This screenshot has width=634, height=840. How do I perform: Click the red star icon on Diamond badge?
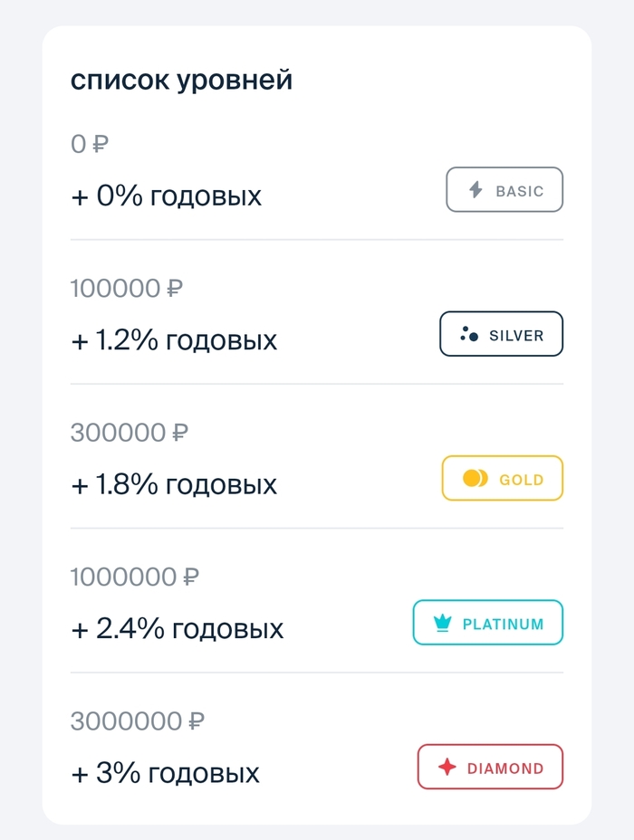pos(447,768)
